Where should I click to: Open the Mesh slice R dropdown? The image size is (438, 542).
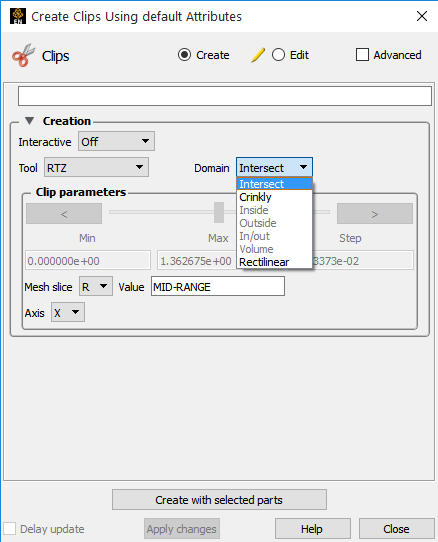(x=96, y=286)
